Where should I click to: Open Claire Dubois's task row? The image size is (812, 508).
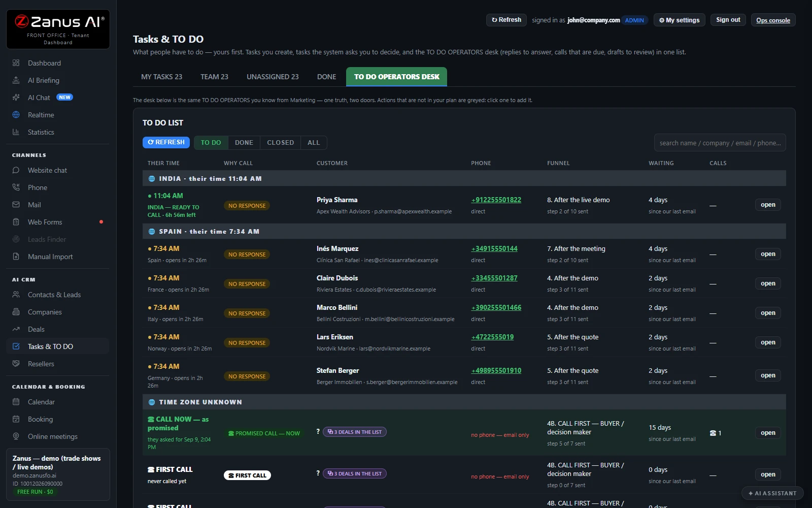[x=768, y=283]
